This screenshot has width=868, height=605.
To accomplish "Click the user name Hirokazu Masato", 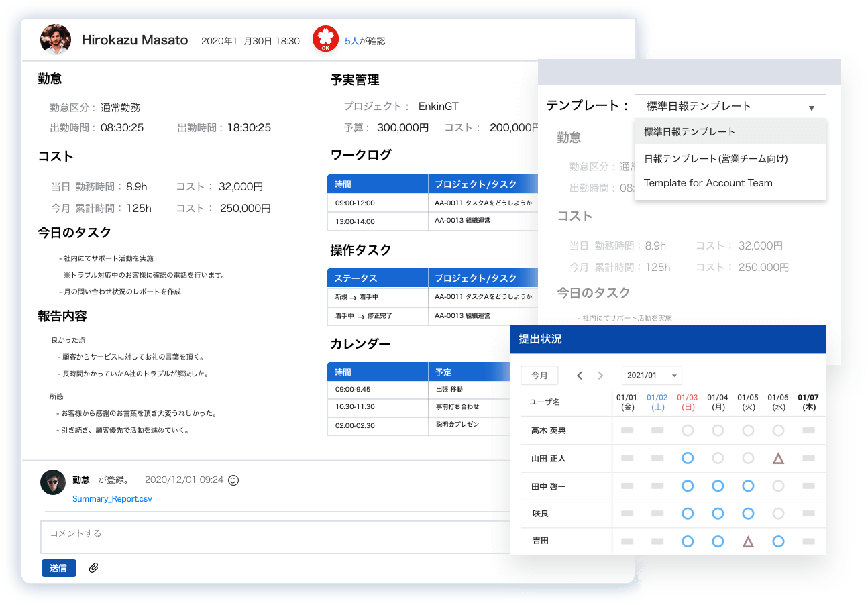I will point(135,40).
